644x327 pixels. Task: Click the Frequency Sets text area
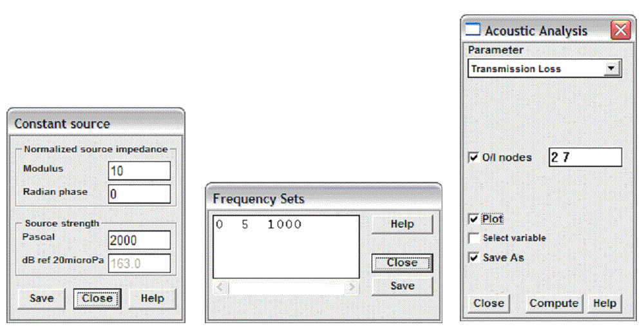(x=285, y=246)
